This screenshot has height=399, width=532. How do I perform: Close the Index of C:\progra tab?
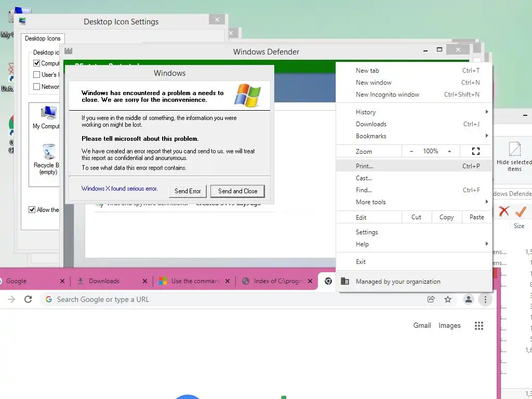(x=310, y=281)
